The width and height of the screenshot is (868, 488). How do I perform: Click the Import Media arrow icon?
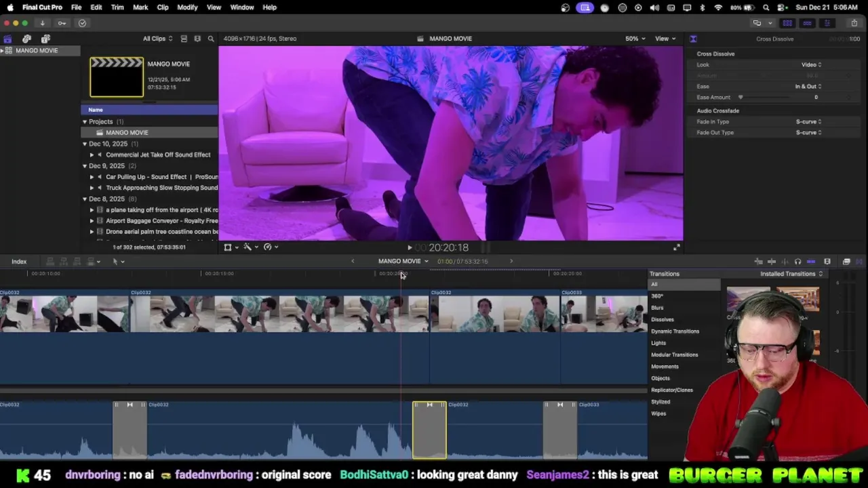click(x=42, y=23)
